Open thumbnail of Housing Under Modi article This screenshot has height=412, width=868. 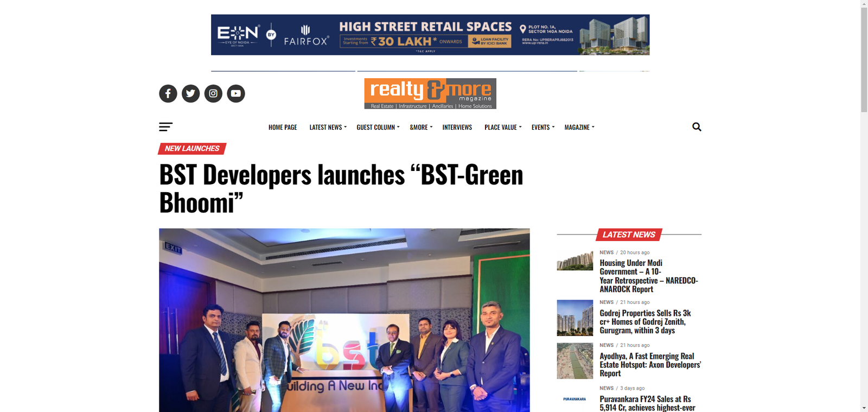coord(575,260)
